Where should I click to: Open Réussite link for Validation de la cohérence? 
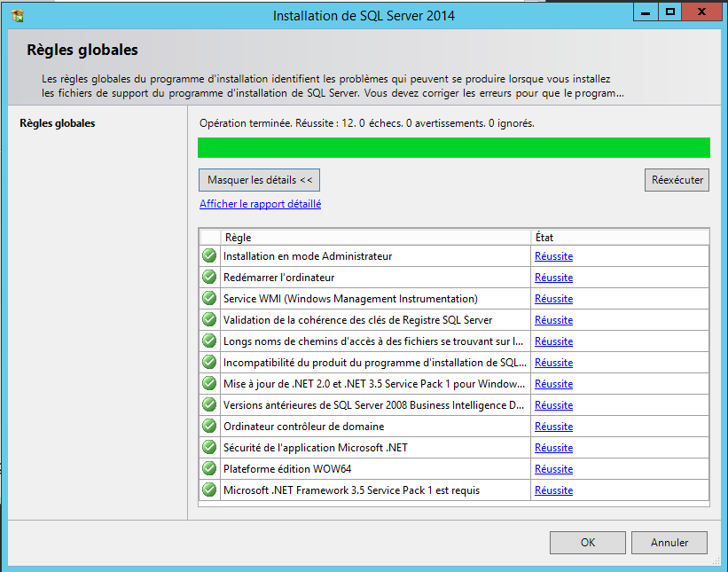(x=553, y=320)
